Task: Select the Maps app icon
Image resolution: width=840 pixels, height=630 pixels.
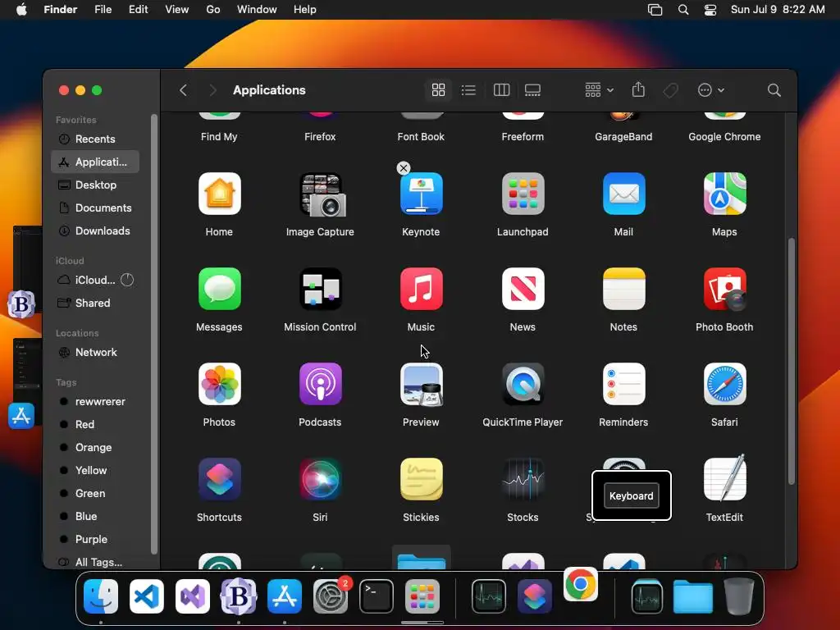Action: (724, 194)
